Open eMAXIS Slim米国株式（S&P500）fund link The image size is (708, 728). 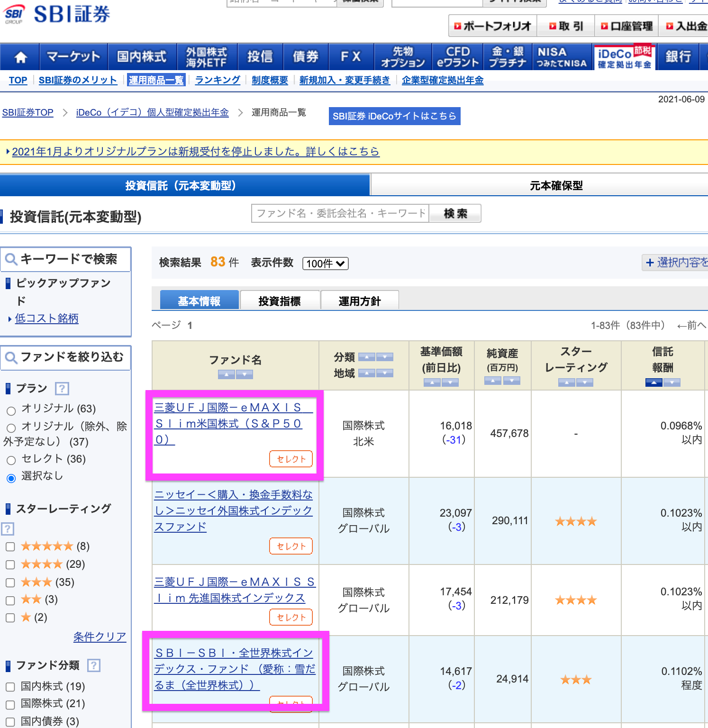232,424
